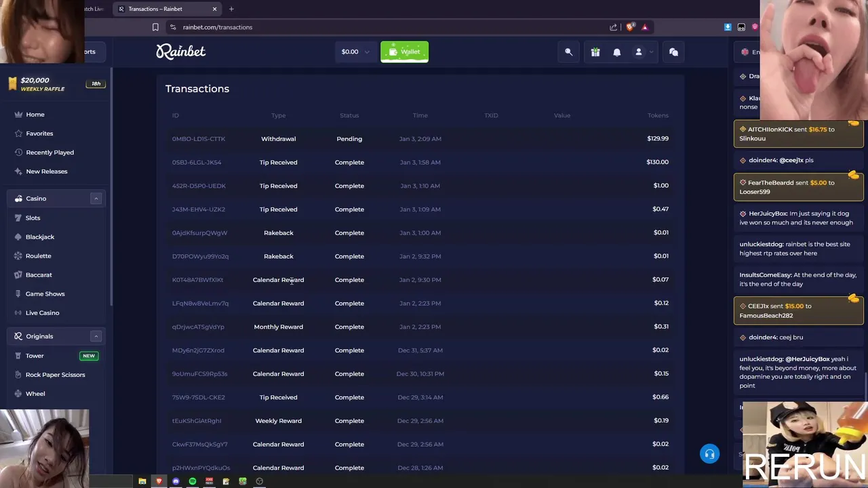This screenshot has height=488, width=868.
Task: Click the $20,000 Weekly Raffle banner
Action: (x=56, y=84)
